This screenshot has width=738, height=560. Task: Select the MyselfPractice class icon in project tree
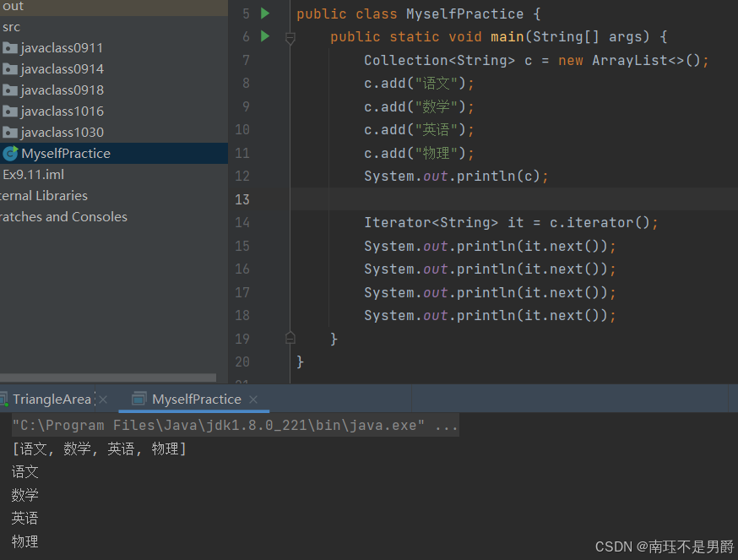pyautogui.click(x=13, y=153)
